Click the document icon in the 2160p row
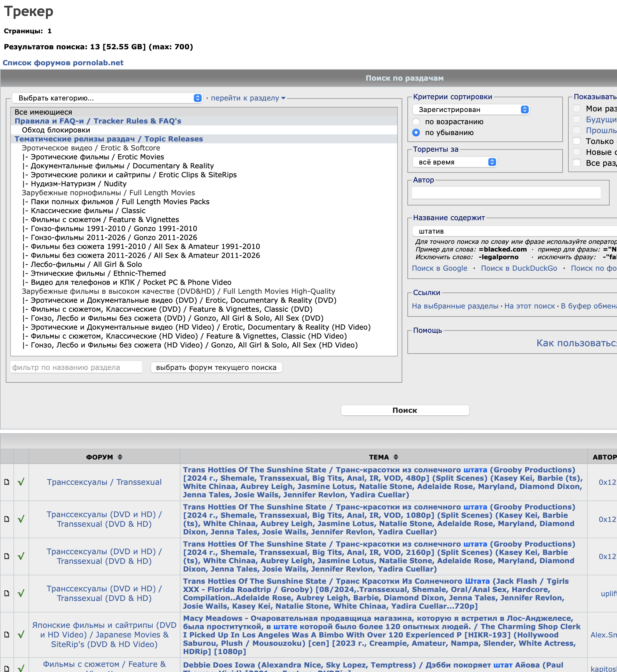 7,556
